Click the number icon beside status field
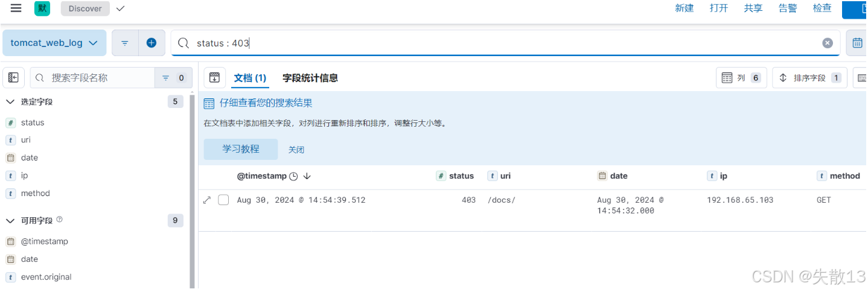The width and height of the screenshot is (868, 292). (10, 122)
